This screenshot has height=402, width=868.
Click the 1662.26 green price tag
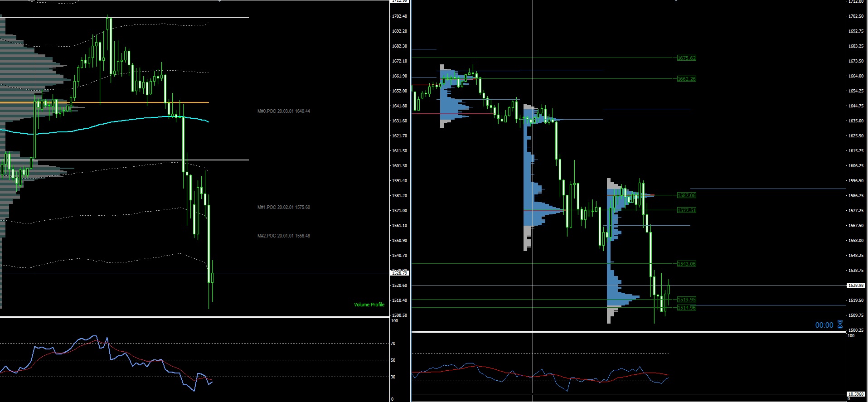click(x=686, y=79)
